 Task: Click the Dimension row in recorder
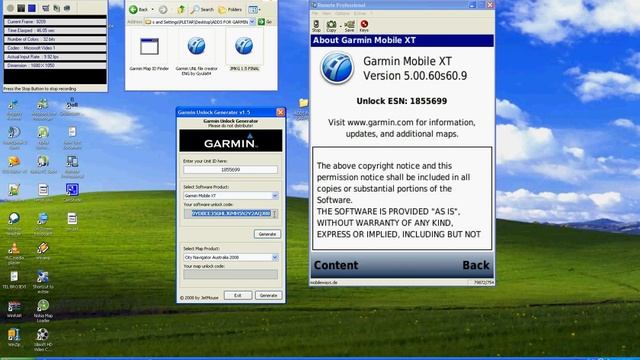(x=55, y=66)
